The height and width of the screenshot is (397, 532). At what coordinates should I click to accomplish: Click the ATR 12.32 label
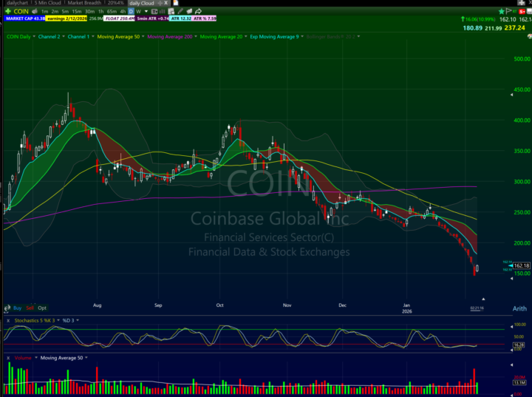point(181,18)
